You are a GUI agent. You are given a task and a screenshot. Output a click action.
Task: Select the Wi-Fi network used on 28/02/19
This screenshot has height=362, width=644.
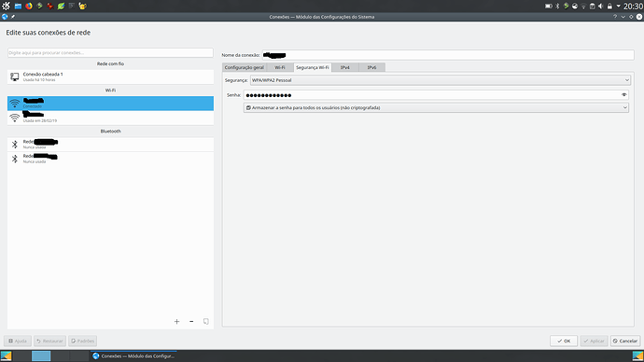(110, 118)
